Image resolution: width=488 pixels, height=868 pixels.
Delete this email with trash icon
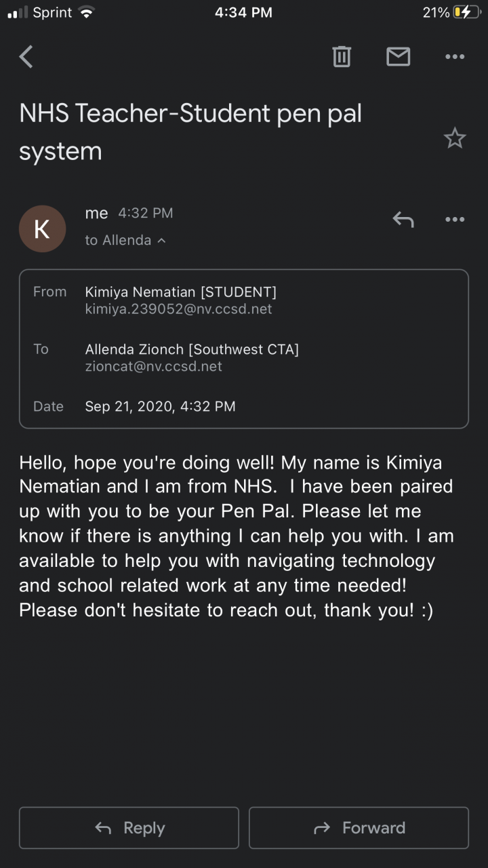[x=342, y=57]
